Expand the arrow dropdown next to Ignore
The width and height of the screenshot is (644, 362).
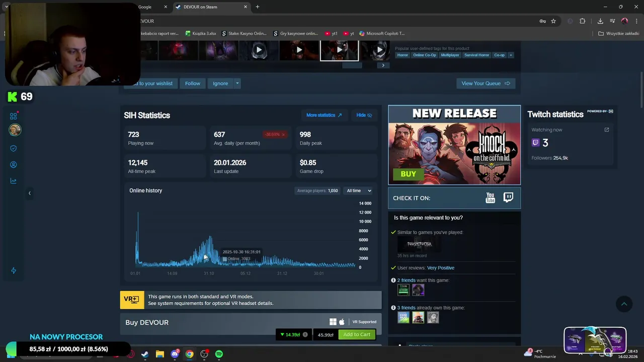click(x=237, y=83)
